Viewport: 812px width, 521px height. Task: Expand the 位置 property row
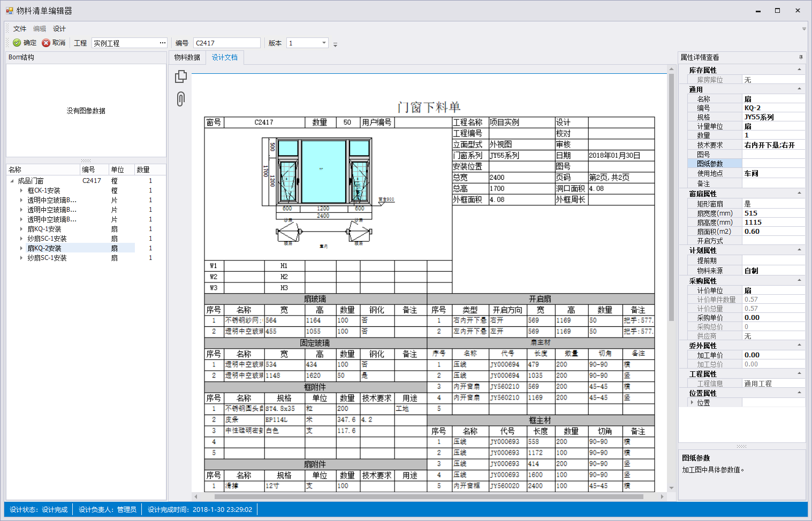[x=692, y=403]
